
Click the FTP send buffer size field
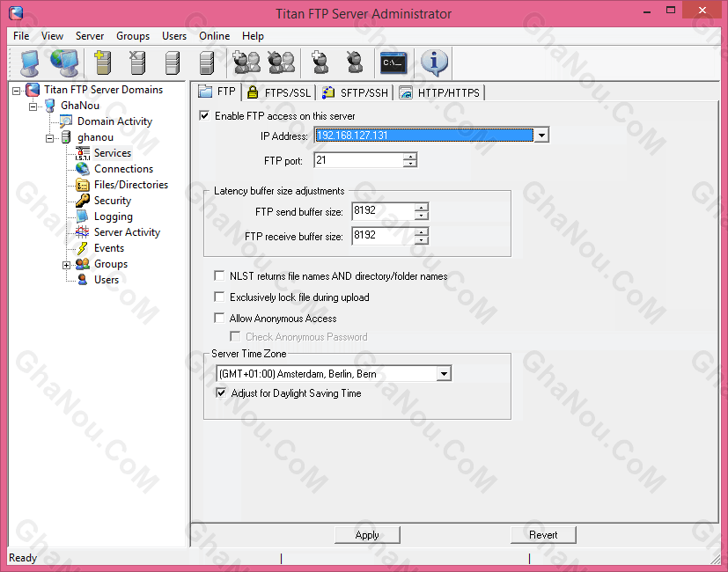point(384,211)
